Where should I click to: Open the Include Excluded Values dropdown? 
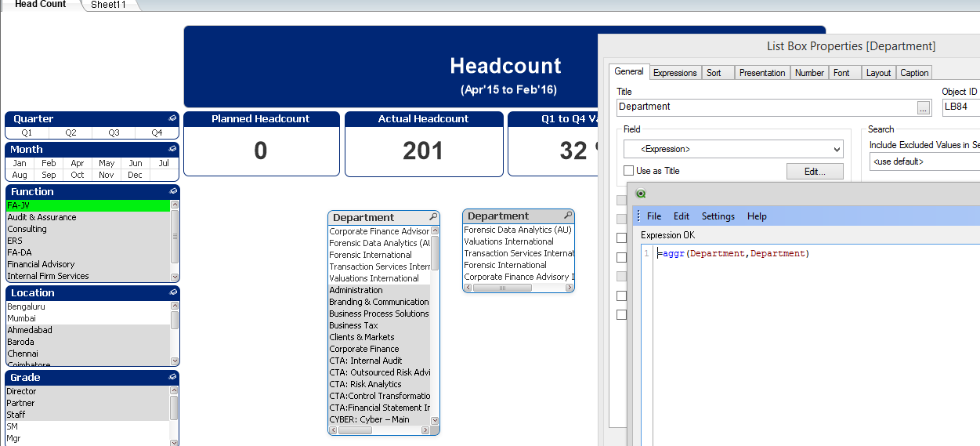point(924,161)
